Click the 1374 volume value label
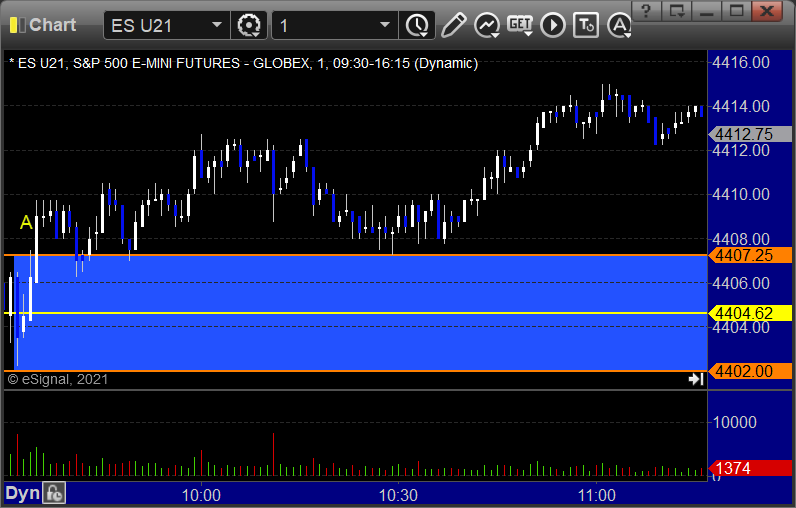Image resolution: width=796 pixels, height=508 pixels. click(x=750, y=468)
